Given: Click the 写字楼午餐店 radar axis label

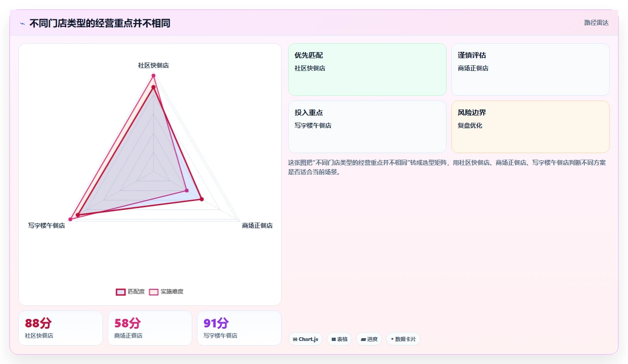Looking at the screenshot, I should click(47, 225).
